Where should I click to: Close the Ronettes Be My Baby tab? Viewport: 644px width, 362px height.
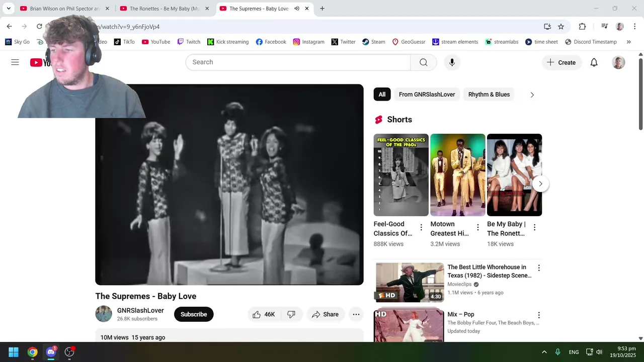pyautogui.click(x=207, y=9)
